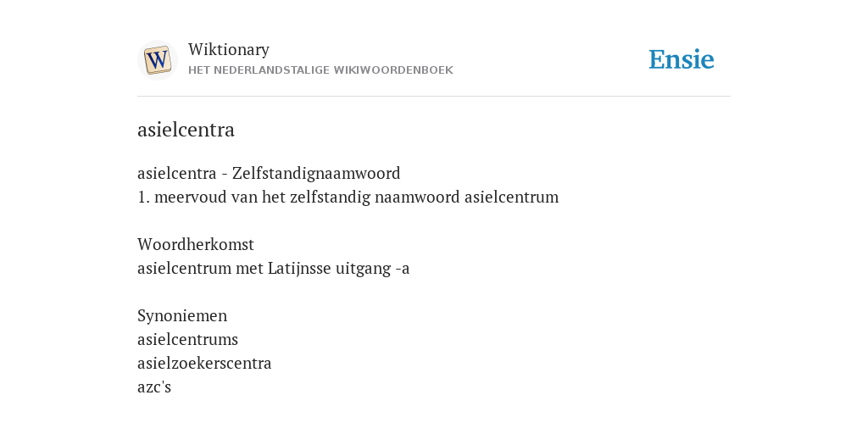Screen dimensions: 868x434
Task: Click the Woordherkomst section label
Action: coord(196,244)
